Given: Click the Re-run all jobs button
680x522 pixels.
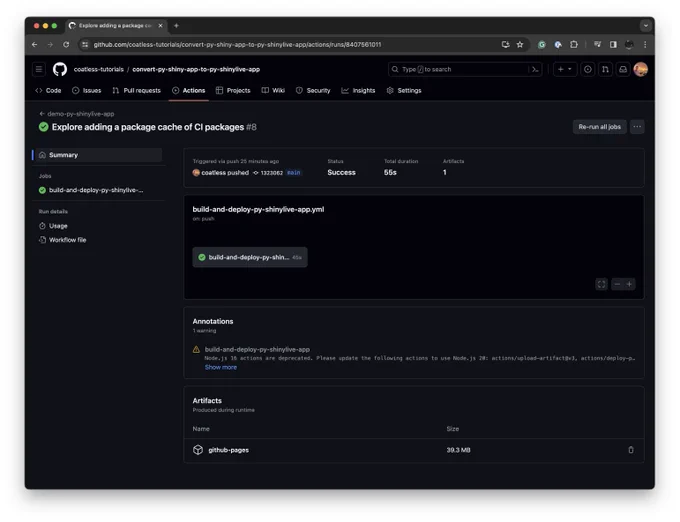Looking at the screenshot, I should [599, 127].
